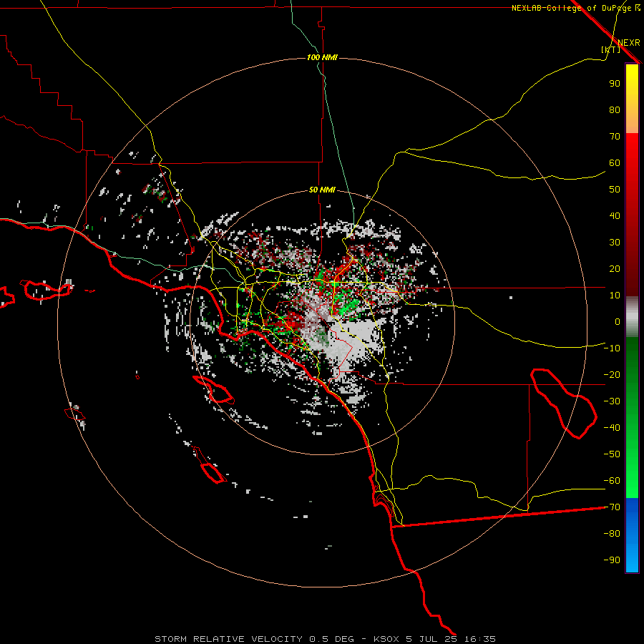Image resolution: width=644 pixels, height=644 pixels.
Task: Click the 30 value on the velocity scale
Action: click(x=615, y=243)
